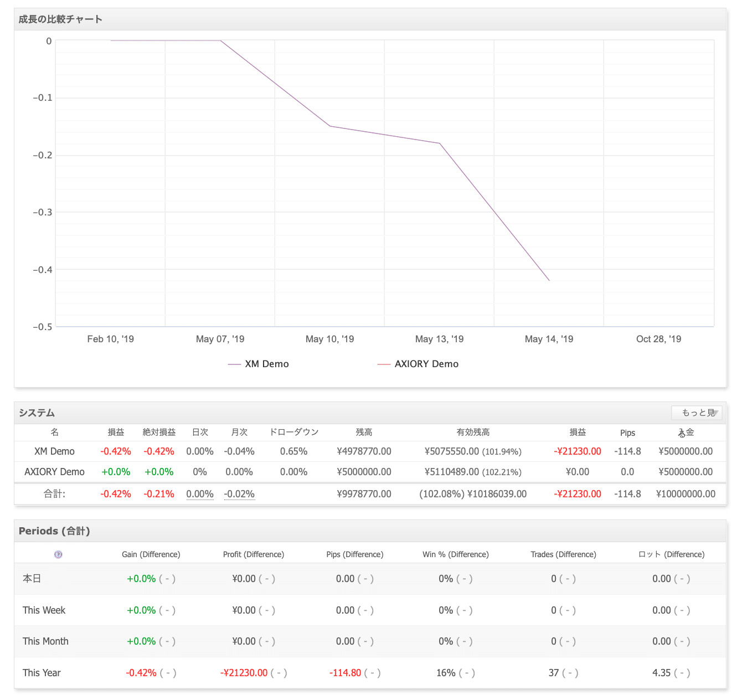Sort the table by ドローダウン column
Screen dimensions: 737x700
click(x=293, y=433)
